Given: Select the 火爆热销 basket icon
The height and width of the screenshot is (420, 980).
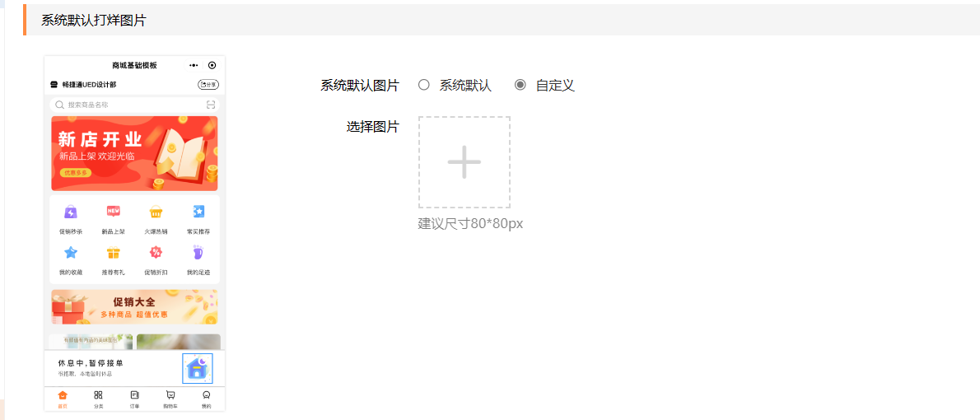Looking at the screenshot, I should (156, 212).
